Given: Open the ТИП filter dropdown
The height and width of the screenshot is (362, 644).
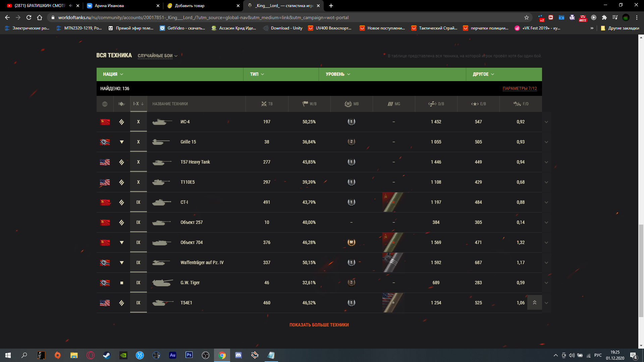Looking at the screenshot, I should pyautogui.click(x=257, y=74).
